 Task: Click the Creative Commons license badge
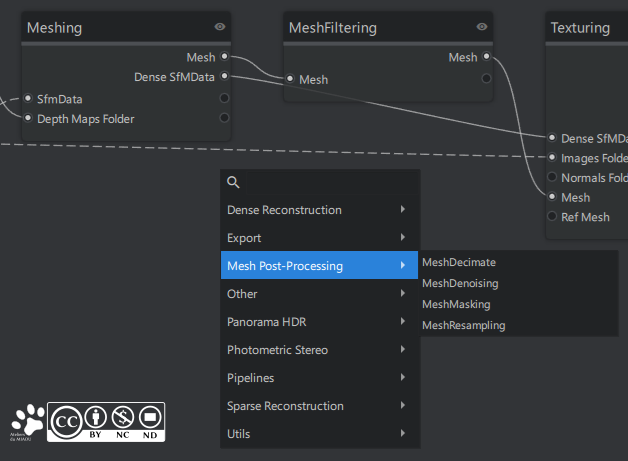pyautogui.click(x=107, y=422)
